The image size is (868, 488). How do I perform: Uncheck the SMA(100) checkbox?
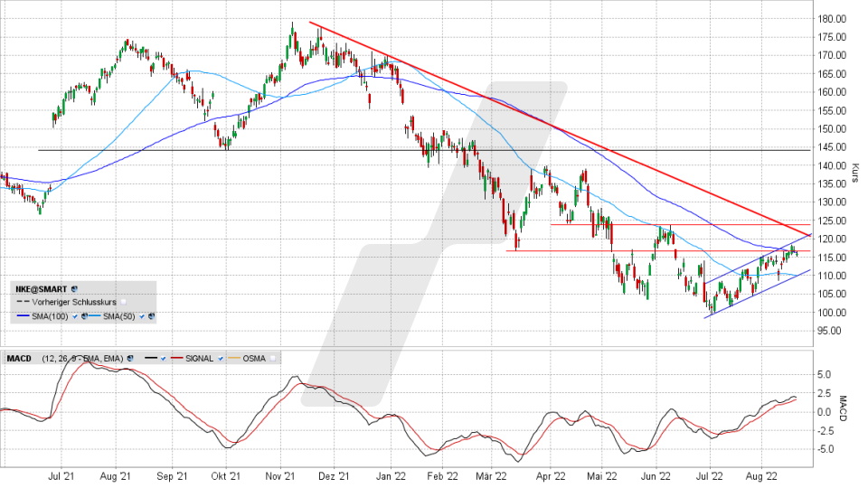tap(75, 316)
